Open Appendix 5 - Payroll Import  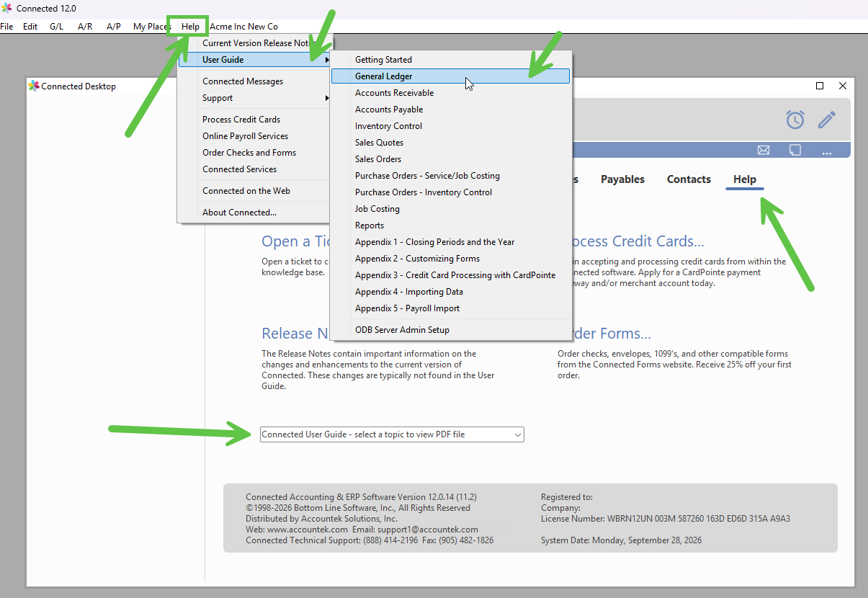tap(451, 308)
